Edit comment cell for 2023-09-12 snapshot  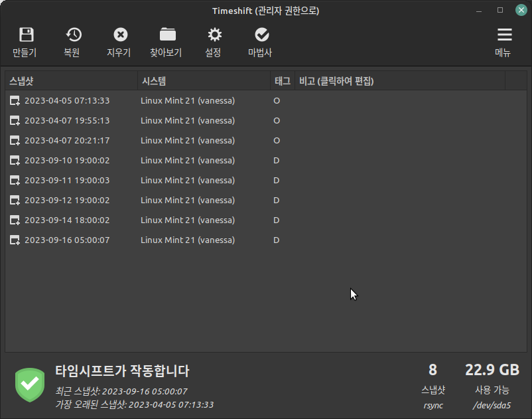click(400, 201)
